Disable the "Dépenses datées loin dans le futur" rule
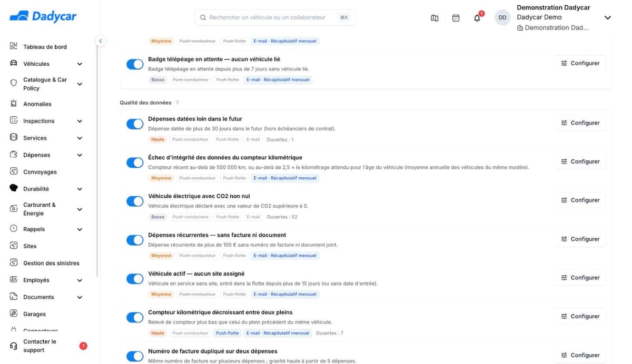 [135, 124]
